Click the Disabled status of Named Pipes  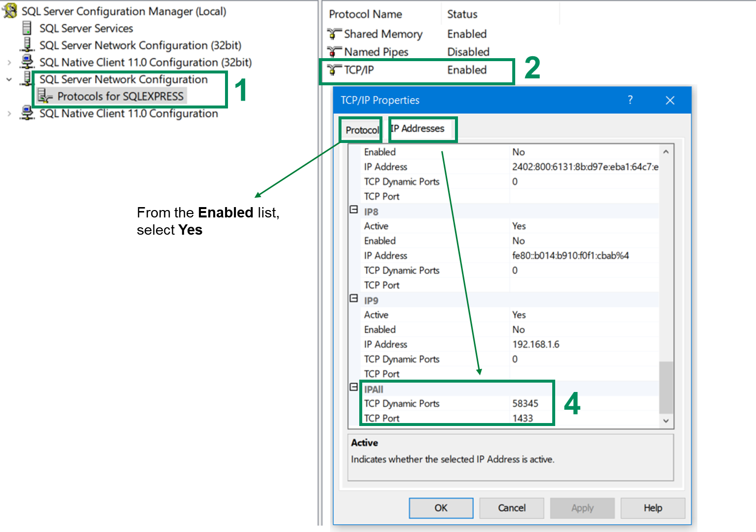(x=468, y=52)
